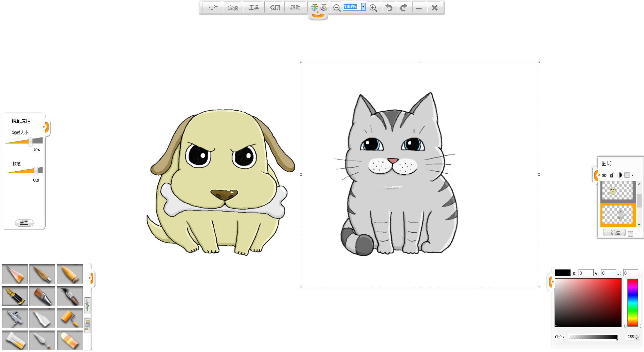Toggle the layer lock icon
The image size is (644, 352).
click(612, 175)
